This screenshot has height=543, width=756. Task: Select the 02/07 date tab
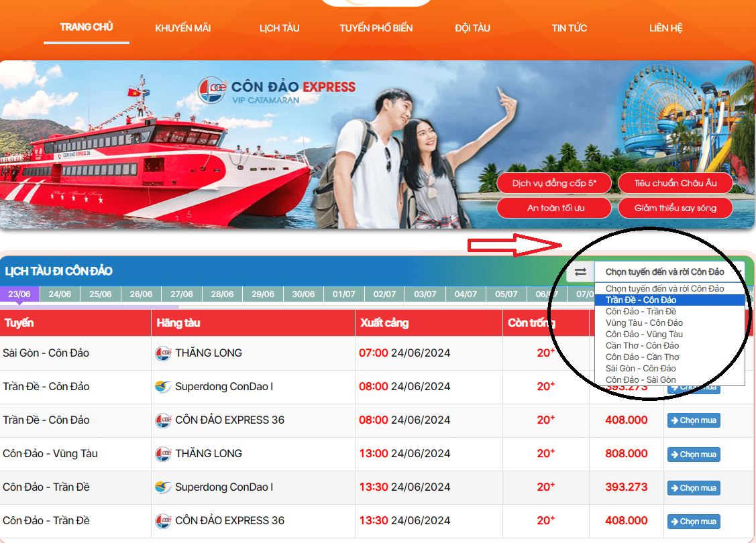pyautogui.click(x=384, y=294)
